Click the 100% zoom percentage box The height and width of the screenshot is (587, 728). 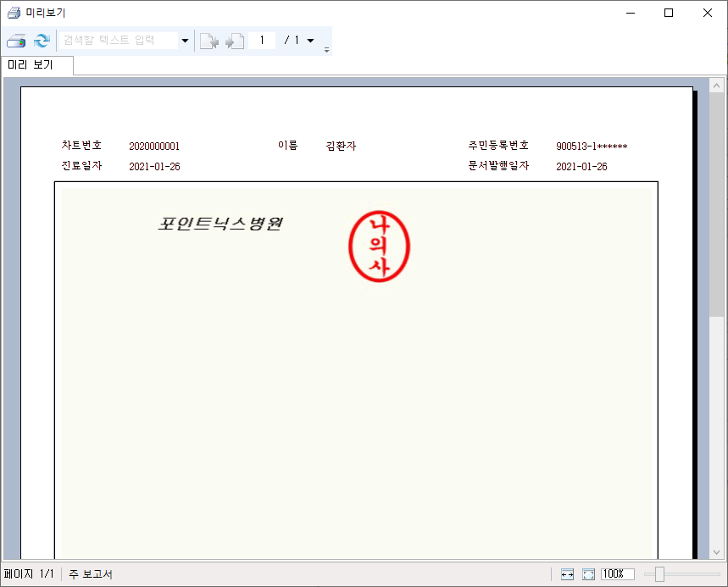[x=617, y=574]
